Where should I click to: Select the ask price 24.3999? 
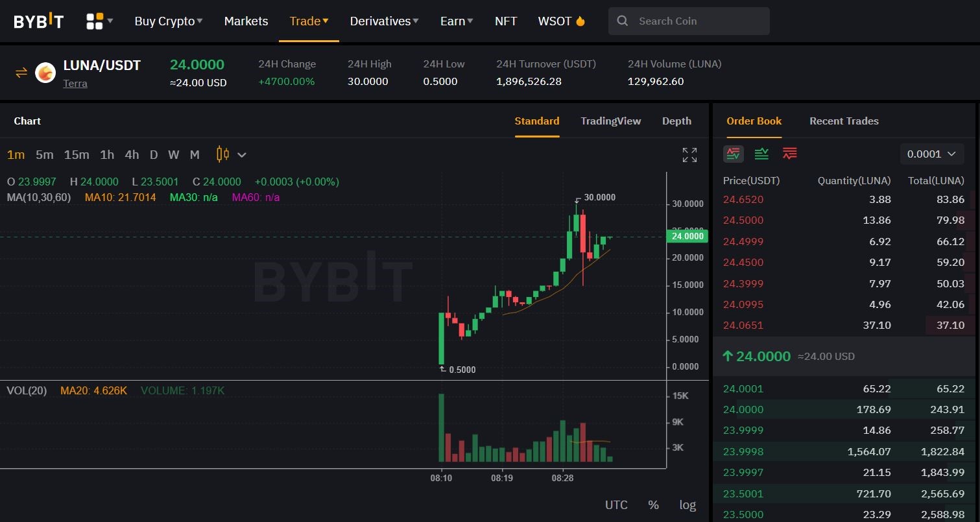(x=743, y=283)
